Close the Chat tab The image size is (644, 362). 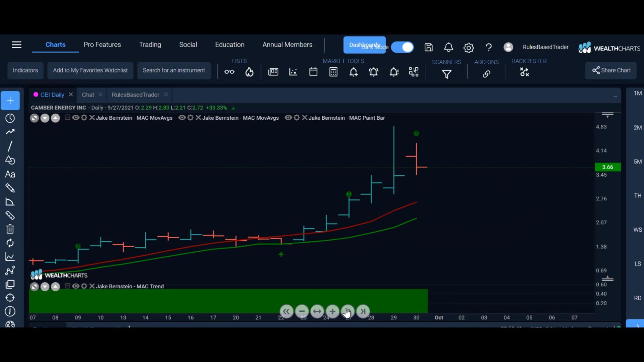coord(100,95)
